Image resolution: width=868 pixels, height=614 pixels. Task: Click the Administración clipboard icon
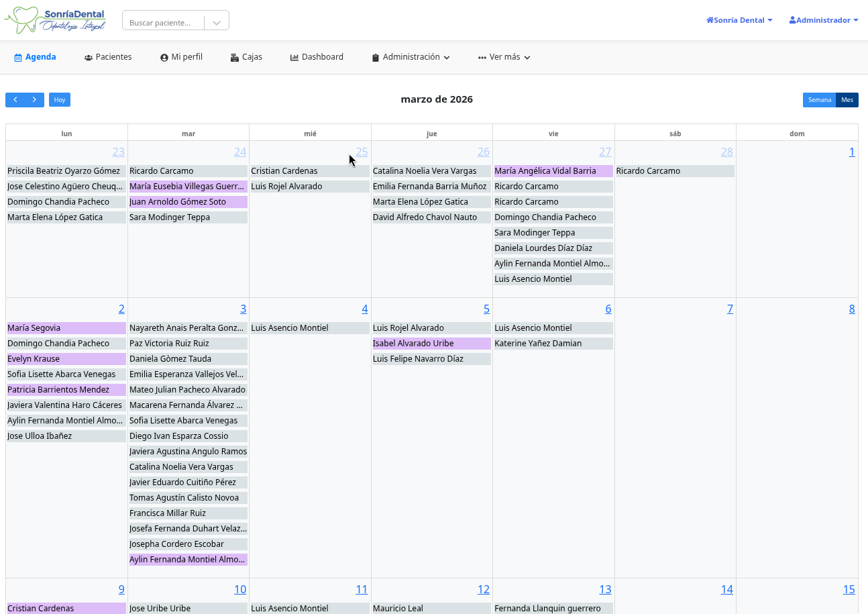[x=376, y=58]
